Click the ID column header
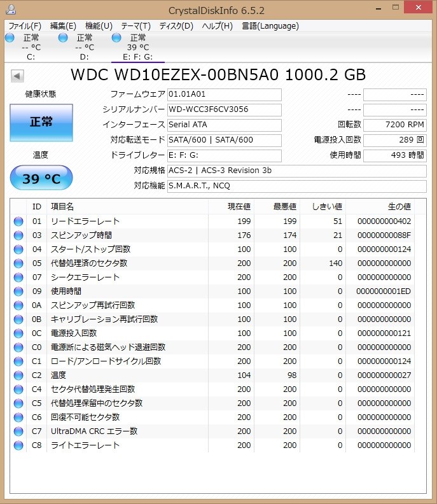 click(37, 207)
